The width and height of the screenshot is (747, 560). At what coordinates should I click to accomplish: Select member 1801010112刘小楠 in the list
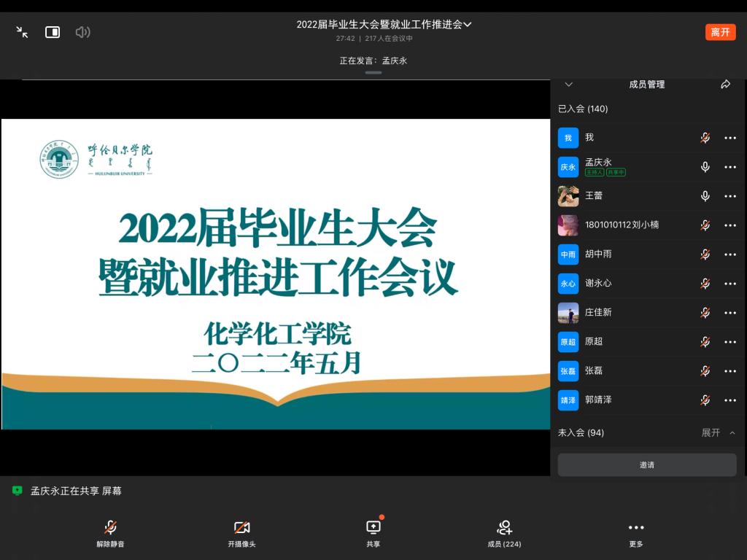622,225
